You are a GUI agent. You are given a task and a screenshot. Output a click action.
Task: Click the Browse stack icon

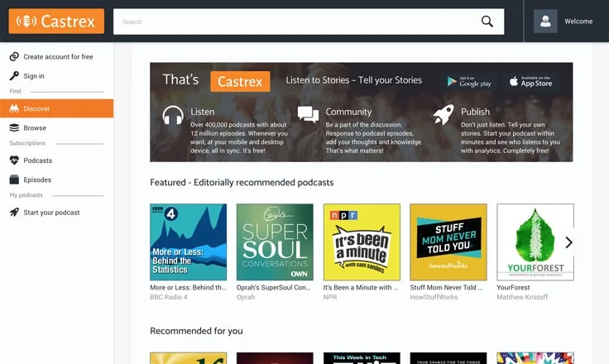[x=14, y=128]
